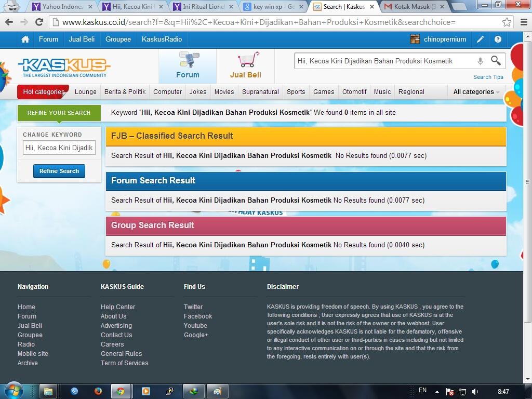Click the Refine Search button
The width and height of the screenshot is (532, 399).
pos(59,171)
